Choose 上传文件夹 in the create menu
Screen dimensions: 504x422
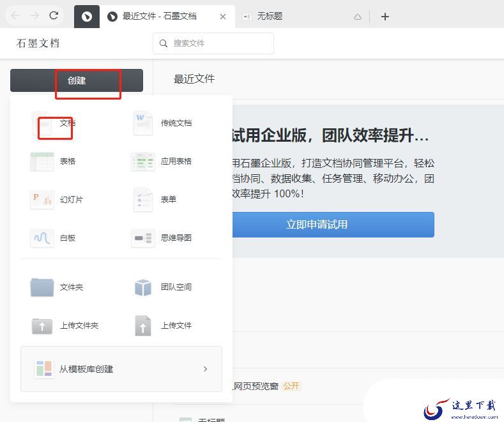(x=79, y=326)
